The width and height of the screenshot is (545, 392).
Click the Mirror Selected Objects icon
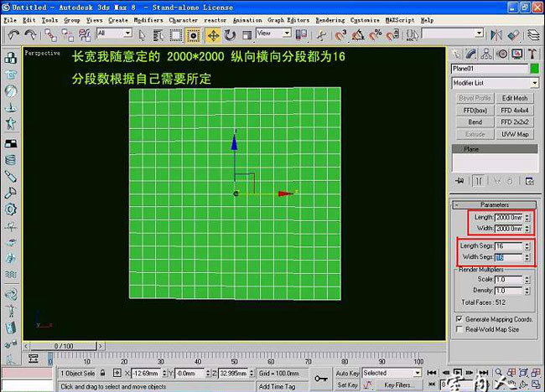(x=496, y=34)
